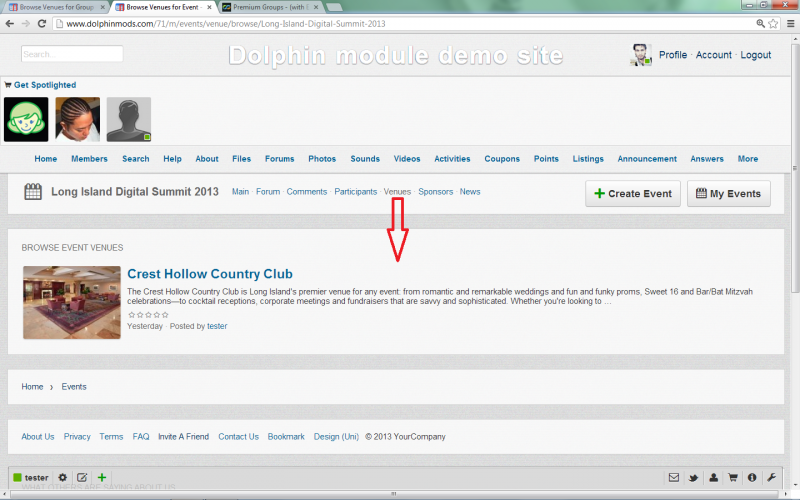Image resolution: width=800 pixels, height=500 pixels.
Task: Open event Venues submenu link
Action: coord(397,192)
